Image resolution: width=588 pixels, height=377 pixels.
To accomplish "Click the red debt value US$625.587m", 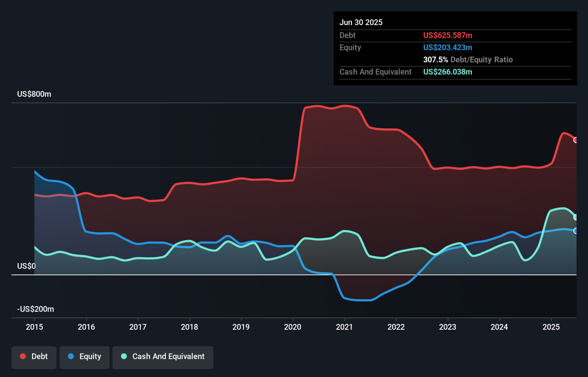I will [x=448, y=35].
